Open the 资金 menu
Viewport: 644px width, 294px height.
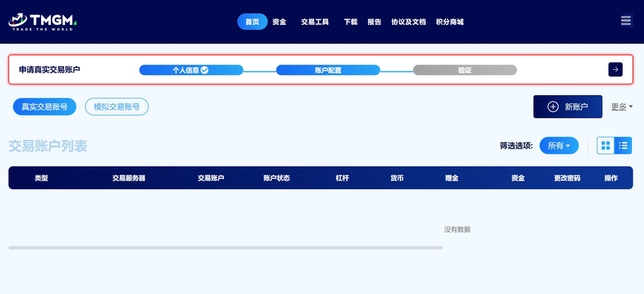(x=279, y=22)
